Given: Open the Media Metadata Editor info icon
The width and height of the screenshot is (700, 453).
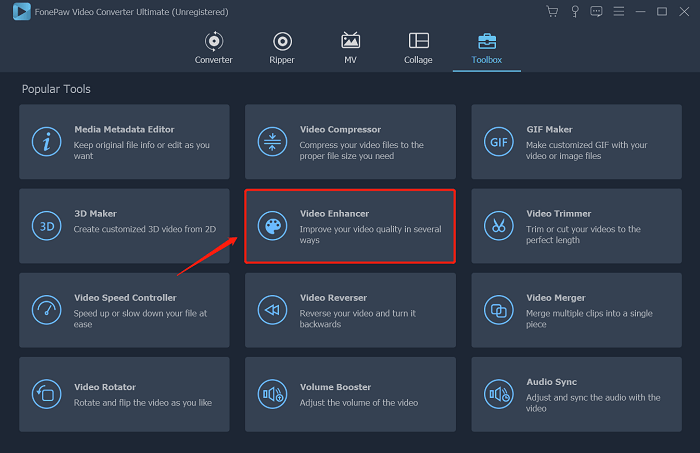Looking at the screenshot, I should tap(46, 142).
